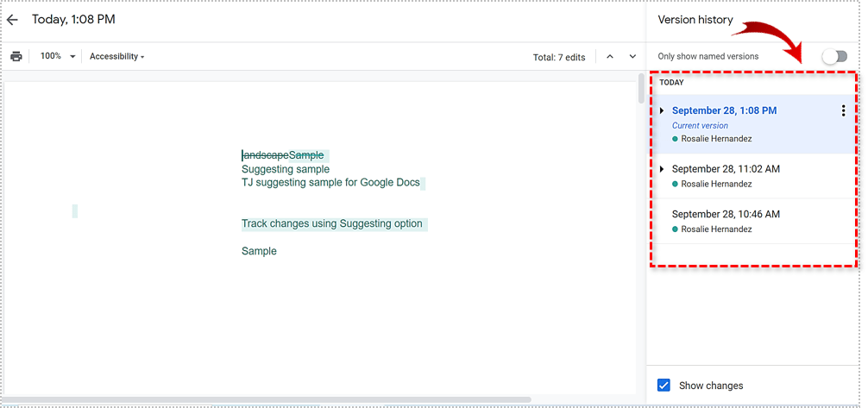Click the back arrow to exit version history

coord(12,19)
